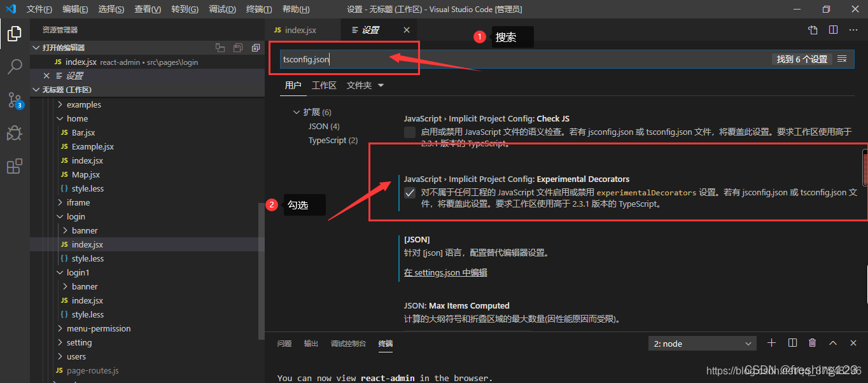Open style.less under the login1 folder
Screen dimensions: 868x383
pyautogui.click(x=87, y=314)
